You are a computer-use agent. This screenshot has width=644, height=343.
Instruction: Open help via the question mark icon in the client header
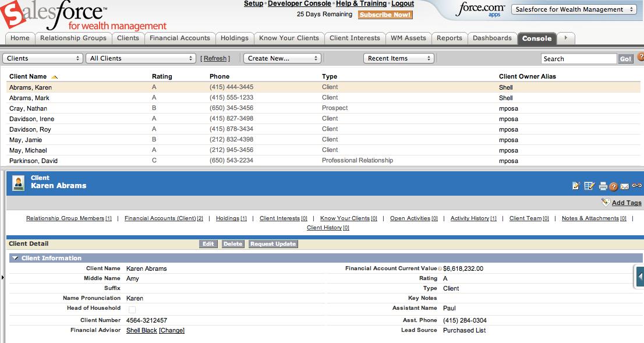point(613,186)
